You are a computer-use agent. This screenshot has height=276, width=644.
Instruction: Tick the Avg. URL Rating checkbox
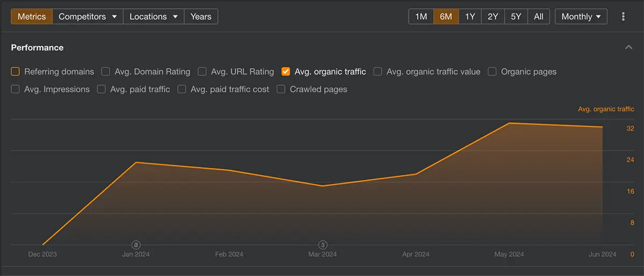pyautogui.click(x=202, y=72)
